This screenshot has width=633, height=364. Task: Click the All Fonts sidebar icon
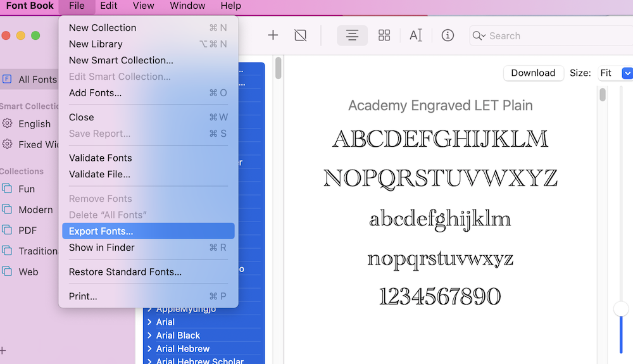(7, 78)
